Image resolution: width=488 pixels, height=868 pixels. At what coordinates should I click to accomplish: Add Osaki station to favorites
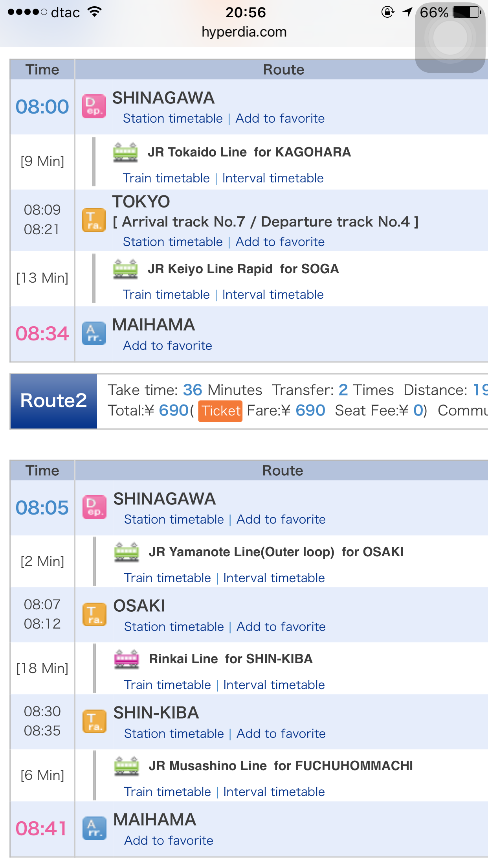point(281,627)
